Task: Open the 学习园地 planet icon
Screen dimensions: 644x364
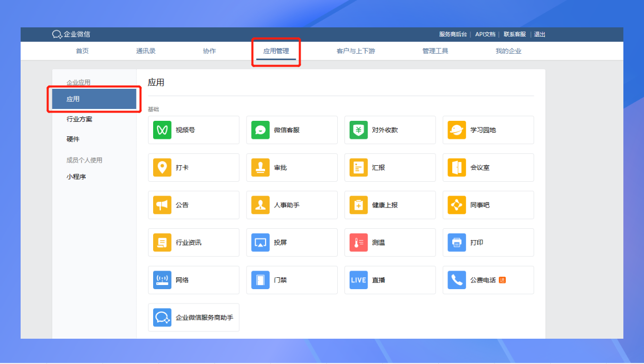Action: click(457, 130)
